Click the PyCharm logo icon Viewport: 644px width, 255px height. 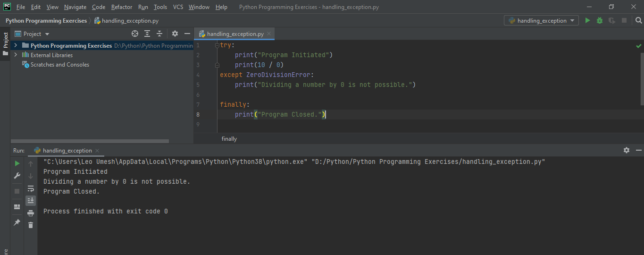pos(7,7)
